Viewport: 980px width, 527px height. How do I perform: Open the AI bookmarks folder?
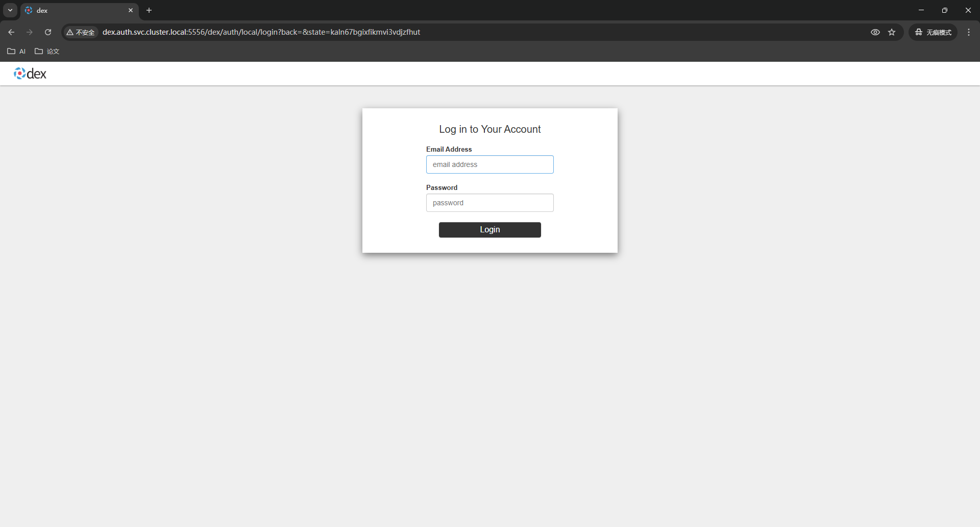pyautogui.click(x=16, y=51)
